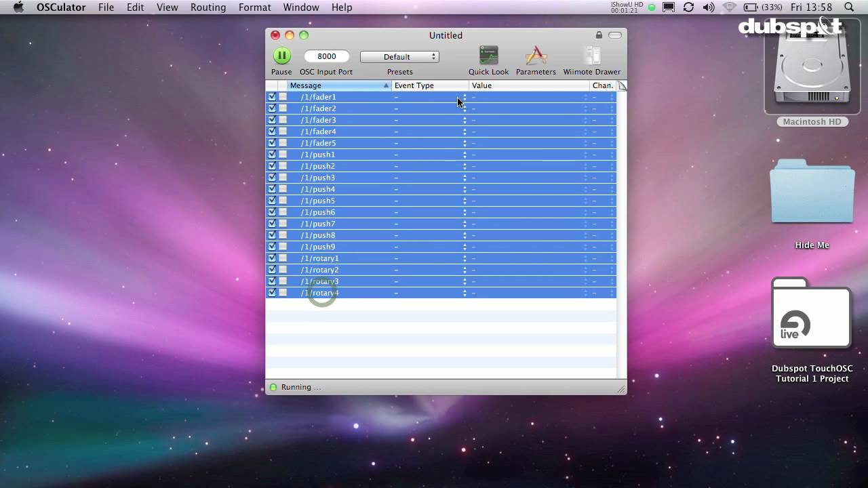Open Value dropdown for /1/push5
The image size is (868, 488).
coord(586,201)
